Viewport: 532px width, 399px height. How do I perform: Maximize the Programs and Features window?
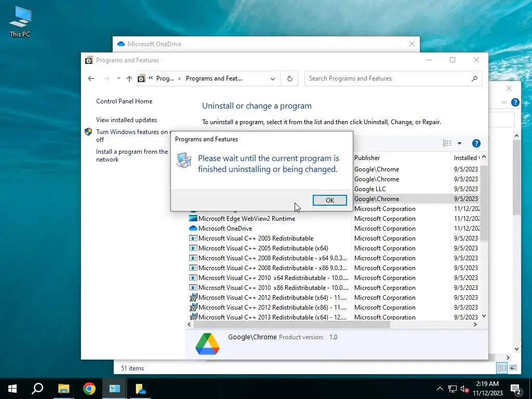[x=453, y=60]
